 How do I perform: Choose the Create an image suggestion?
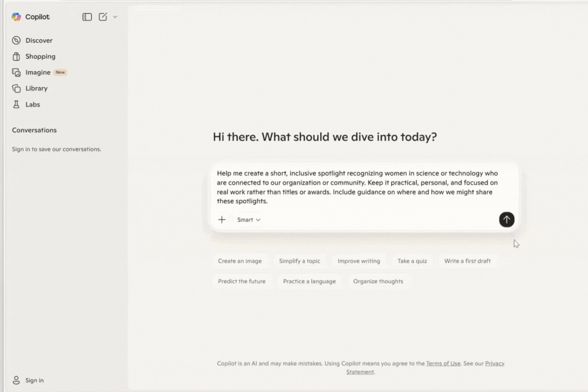point(240,261)
